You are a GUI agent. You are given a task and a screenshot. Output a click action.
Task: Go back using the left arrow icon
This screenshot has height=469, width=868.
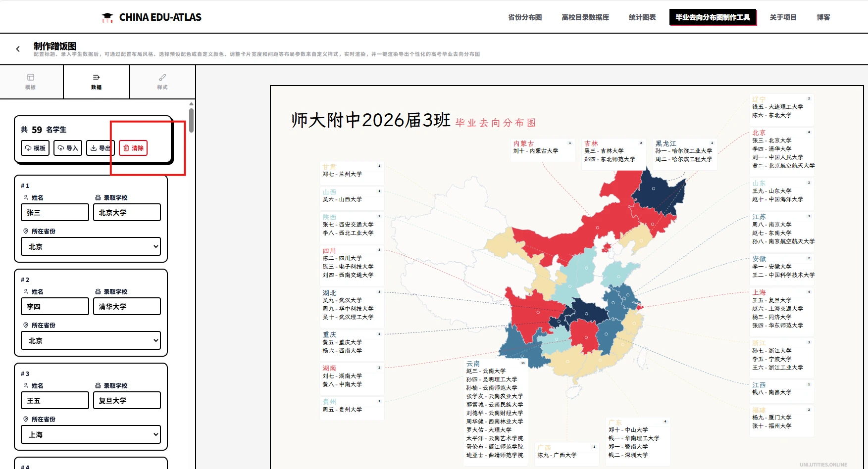point(18,49)
